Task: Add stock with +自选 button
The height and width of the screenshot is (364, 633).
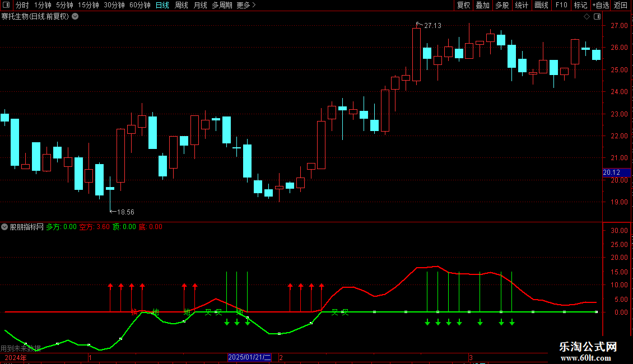Action: tap(601, 5)
